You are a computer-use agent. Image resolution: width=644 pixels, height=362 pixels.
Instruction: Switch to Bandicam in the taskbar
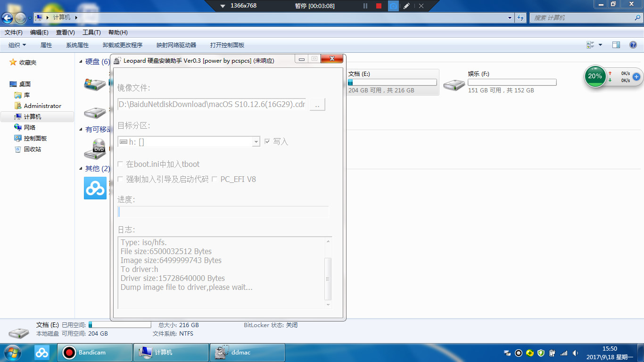point(95,353)
